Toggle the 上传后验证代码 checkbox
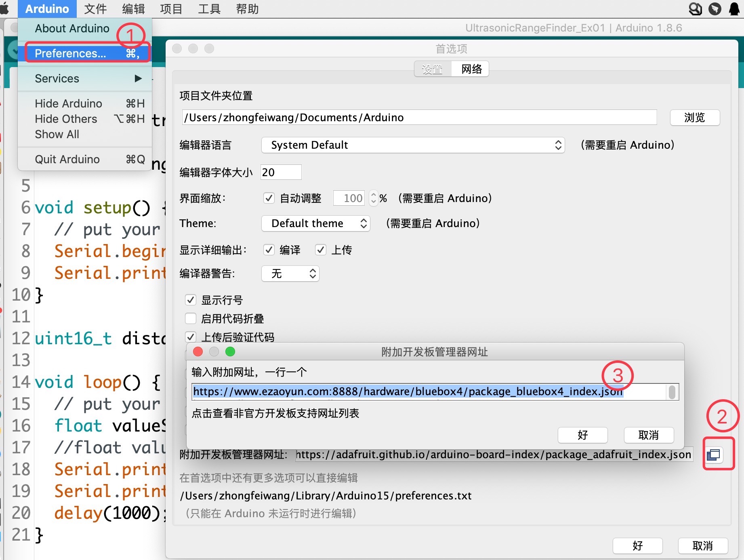This screenshot has height=560, width=744. pyautogui.click(x=191, y=337)
